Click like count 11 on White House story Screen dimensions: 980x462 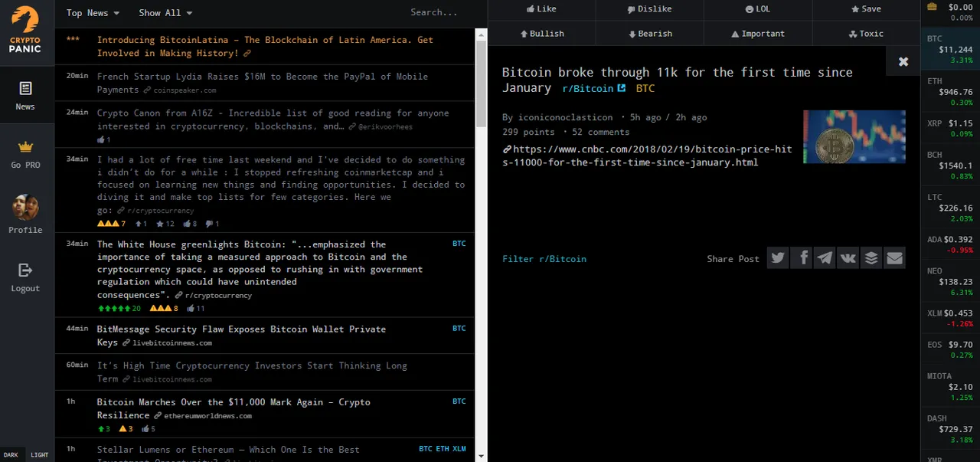195,309
